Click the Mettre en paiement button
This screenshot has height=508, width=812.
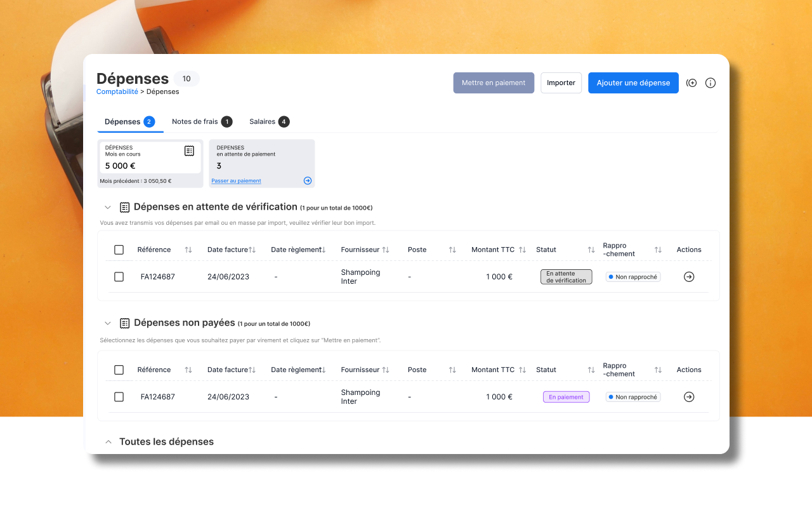(x=494, y=83)
